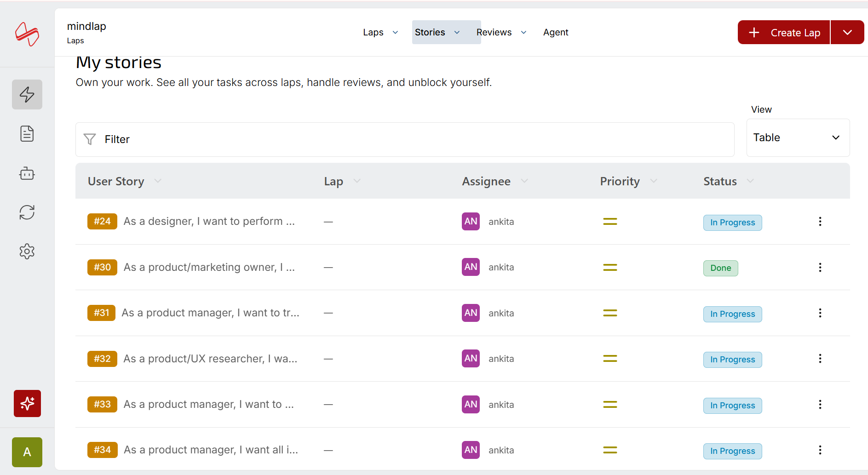Open the Status column sort chevron
Viewport: 868px width, 475px height.
click(x=750, y=181)
